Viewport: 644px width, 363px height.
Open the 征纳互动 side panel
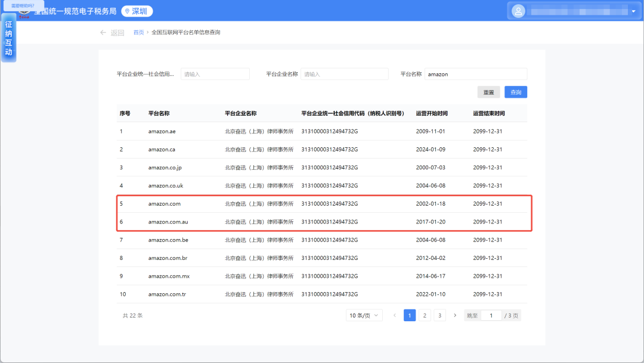pos(9,39)
